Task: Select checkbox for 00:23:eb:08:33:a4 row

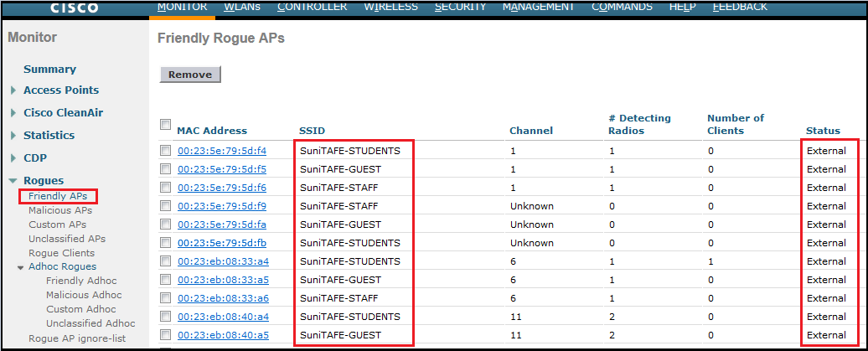Action: click(165, 262)
